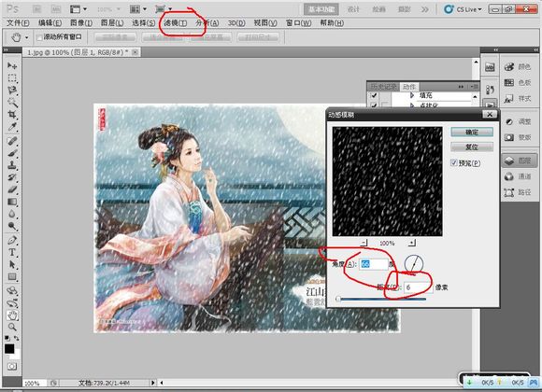This screenshot has width=542, height=392.
Task: Select the Magic Wand tool
Action: pyautogui.click(x=12, y=103)
